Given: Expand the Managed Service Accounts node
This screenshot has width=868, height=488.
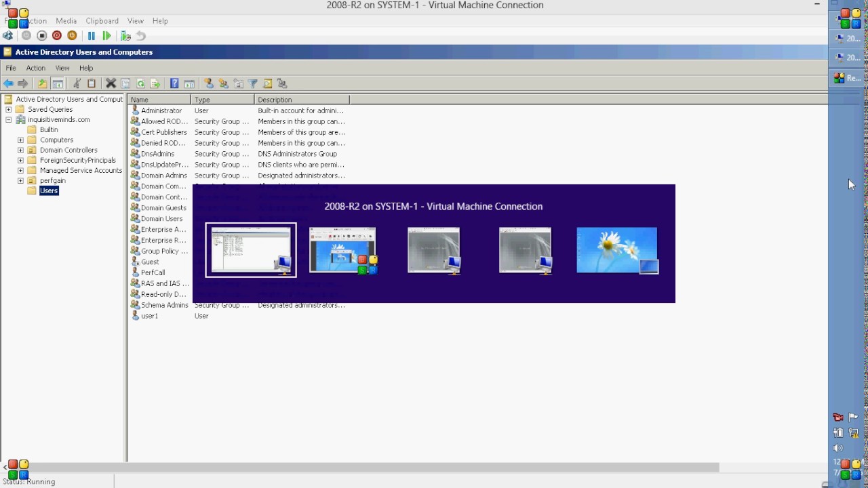Looking at the screenshot, I should coord(20,170).
